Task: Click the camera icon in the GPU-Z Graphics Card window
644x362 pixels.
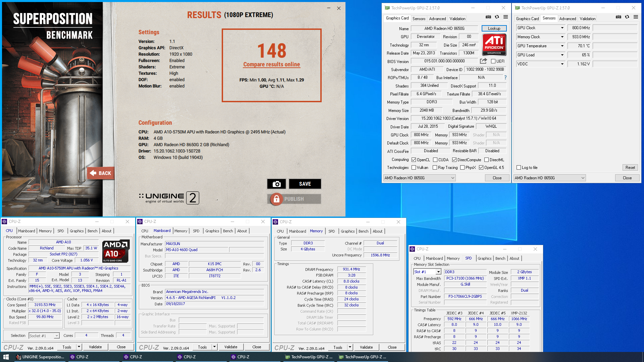Action: pyautogui.click(x=488, y=17)
